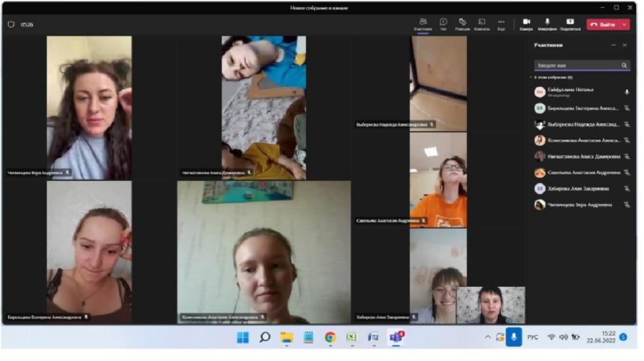This screenshot has width=644, height=361.
Task: Click the 'Введите имя' search field
Action: click(x=577, y=66)
